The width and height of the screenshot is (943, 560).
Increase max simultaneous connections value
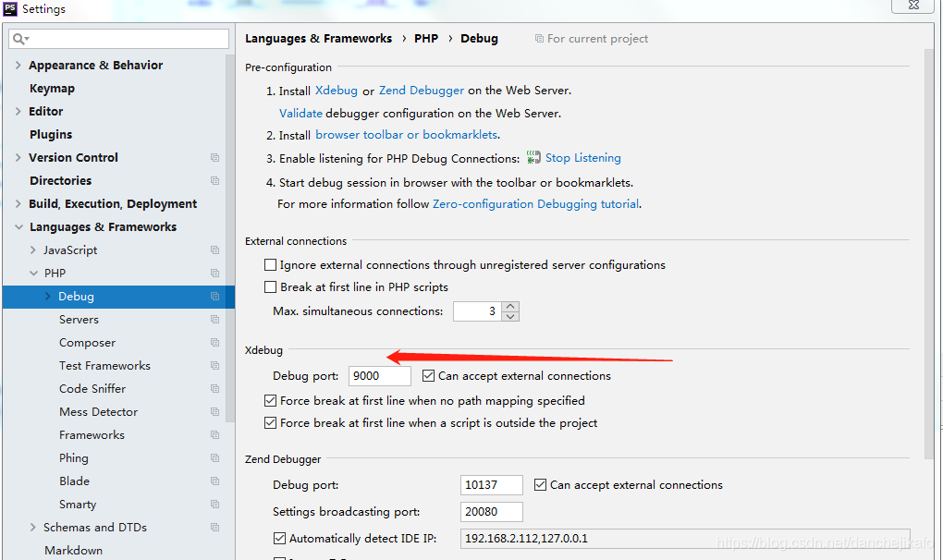click(510, 307)
